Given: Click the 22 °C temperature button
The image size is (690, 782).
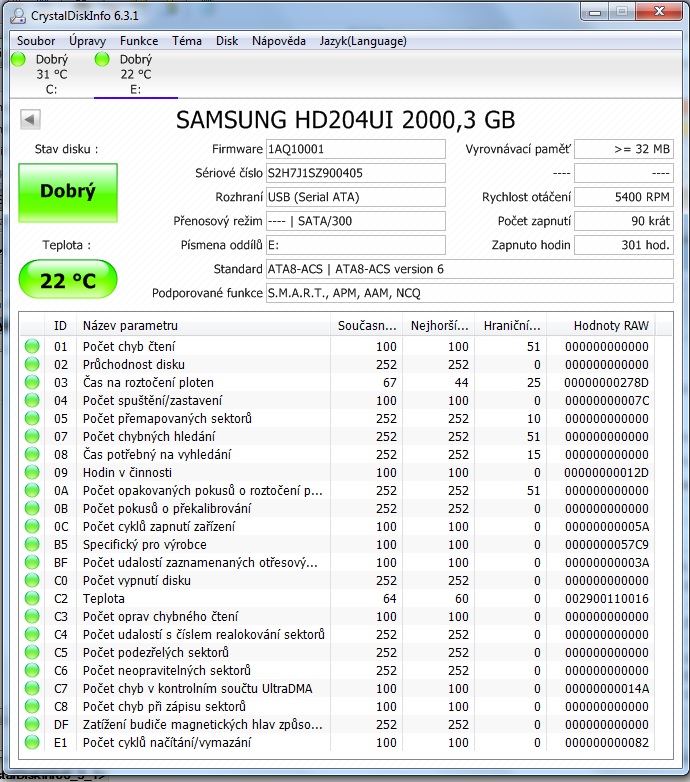Looking at the screenshot, I should 68,280.
